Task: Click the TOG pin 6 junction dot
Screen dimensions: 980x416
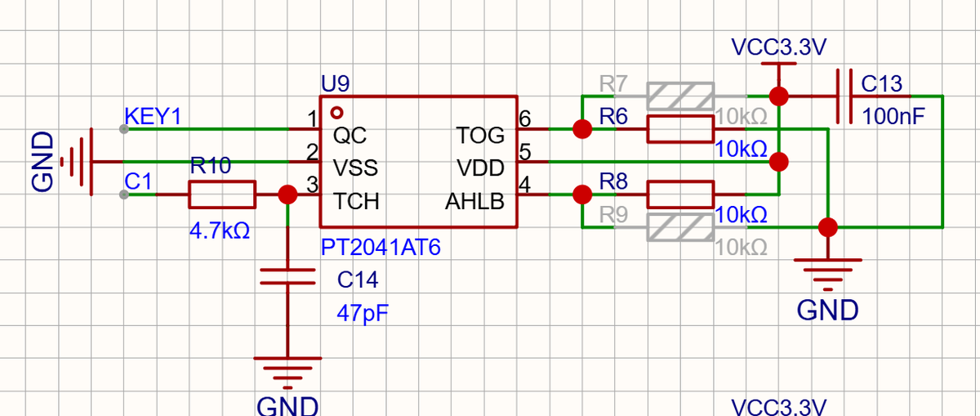Action: click(x=582, y=128)
